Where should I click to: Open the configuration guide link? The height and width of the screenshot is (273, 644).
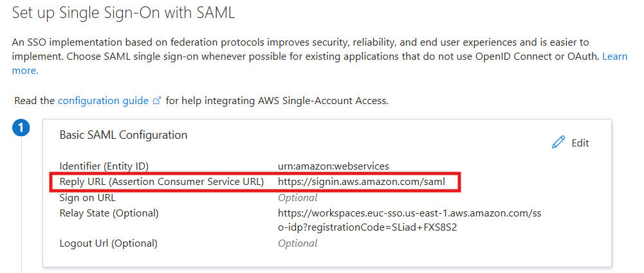point(103,101)
